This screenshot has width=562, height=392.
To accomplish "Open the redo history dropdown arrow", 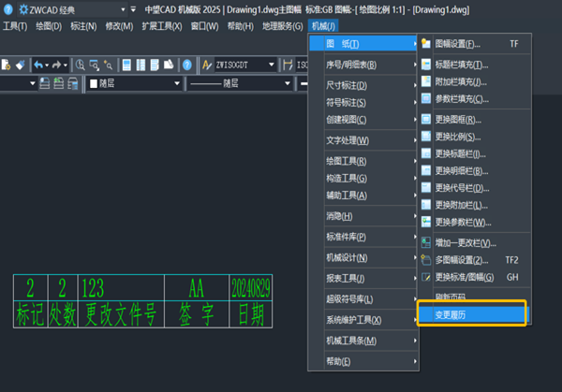I will pos(66,65).
